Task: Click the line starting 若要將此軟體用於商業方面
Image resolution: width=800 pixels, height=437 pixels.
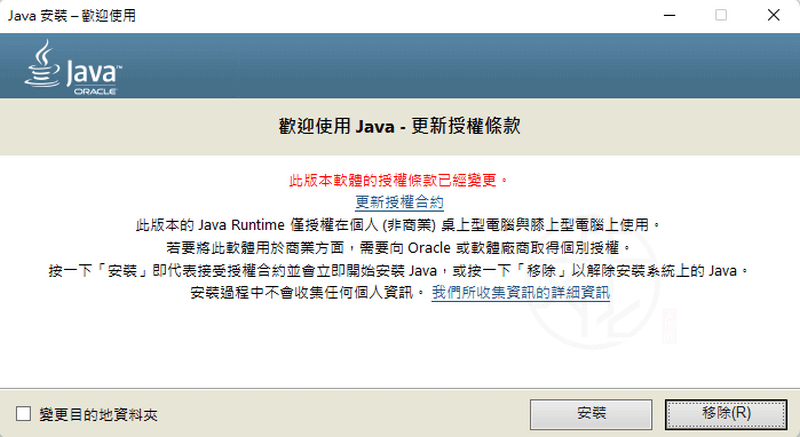Action: (399, 248)
